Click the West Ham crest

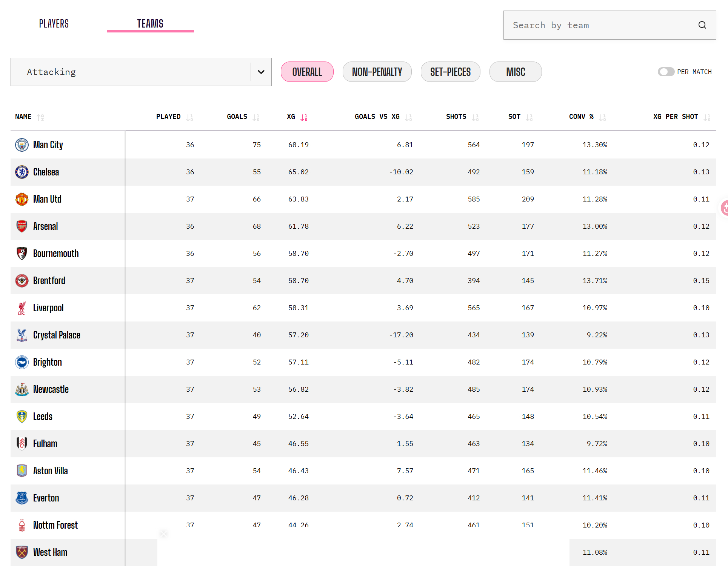22,552
